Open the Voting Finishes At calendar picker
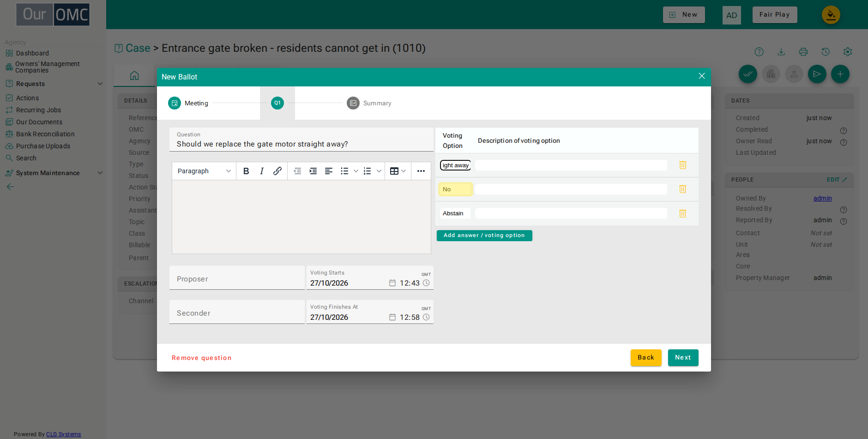This screenshot has width=868, height=439. point(392,317)
